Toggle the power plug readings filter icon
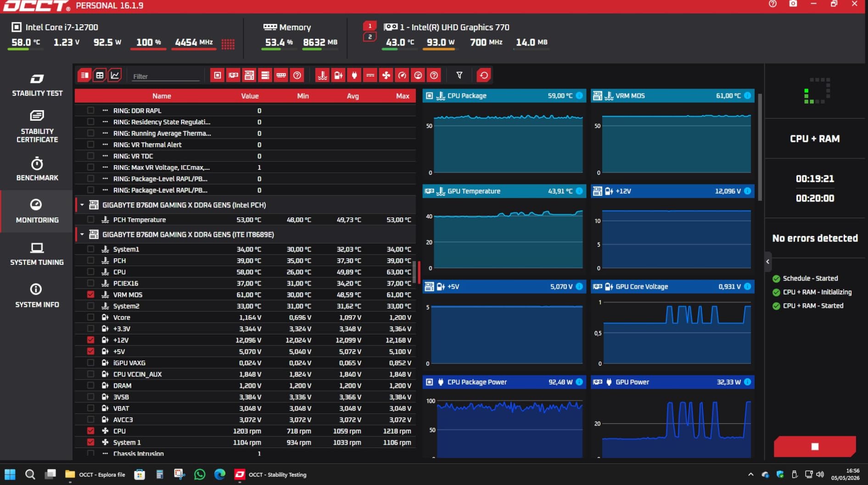 [354, 75]
